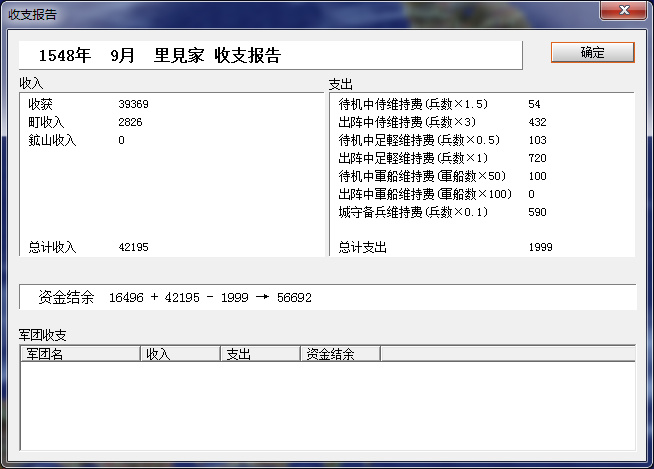The image size is (654, 469).
Task: Select 待机中侍维持费 expense row
Action: (442, 104)
